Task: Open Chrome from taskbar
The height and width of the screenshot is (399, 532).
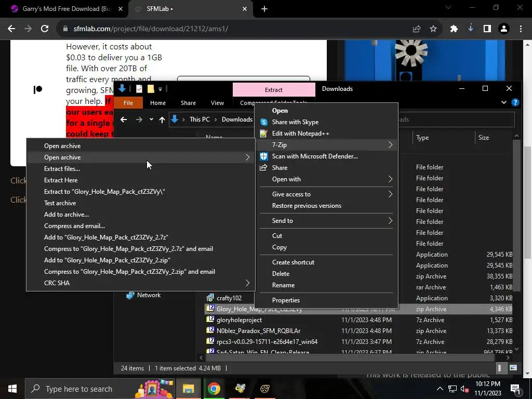Action: click(214, 389)
